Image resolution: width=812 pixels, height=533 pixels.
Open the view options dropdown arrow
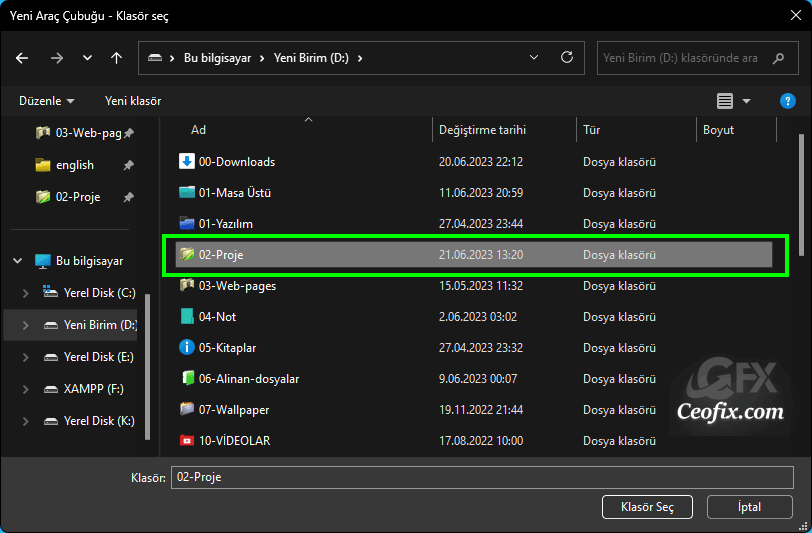click(x=747, y=101)
